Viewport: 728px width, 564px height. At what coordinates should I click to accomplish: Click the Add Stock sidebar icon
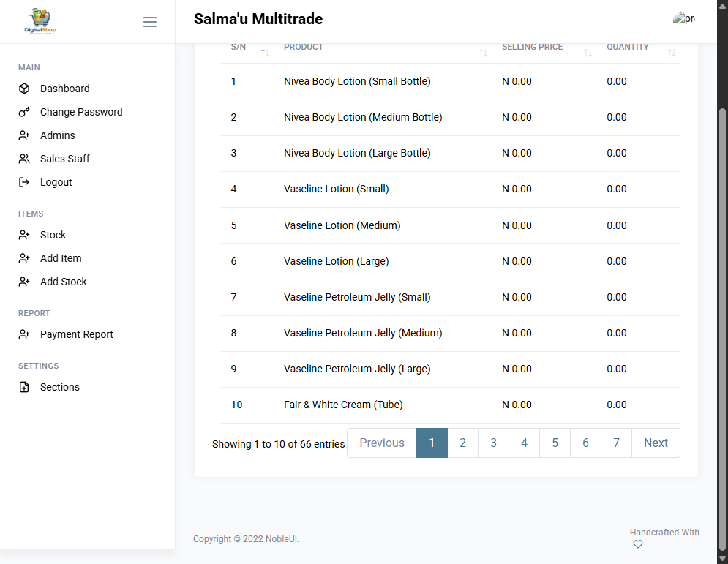24,282
